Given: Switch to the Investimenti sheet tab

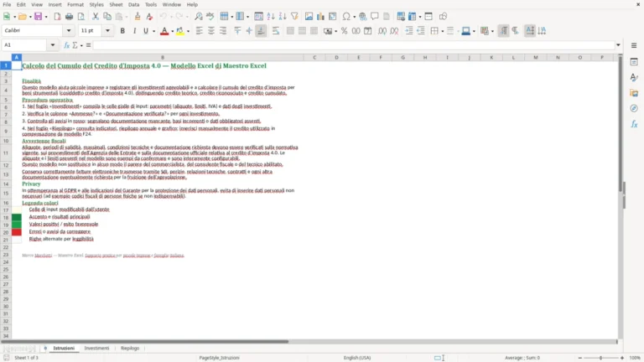Looking at the screenshot, I should [x=96, y=348].
